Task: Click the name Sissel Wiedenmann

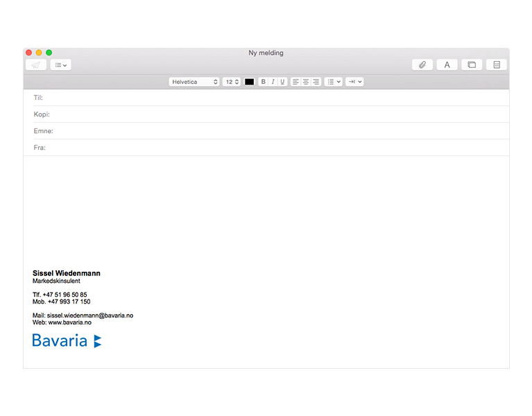Action: point(67,273)
